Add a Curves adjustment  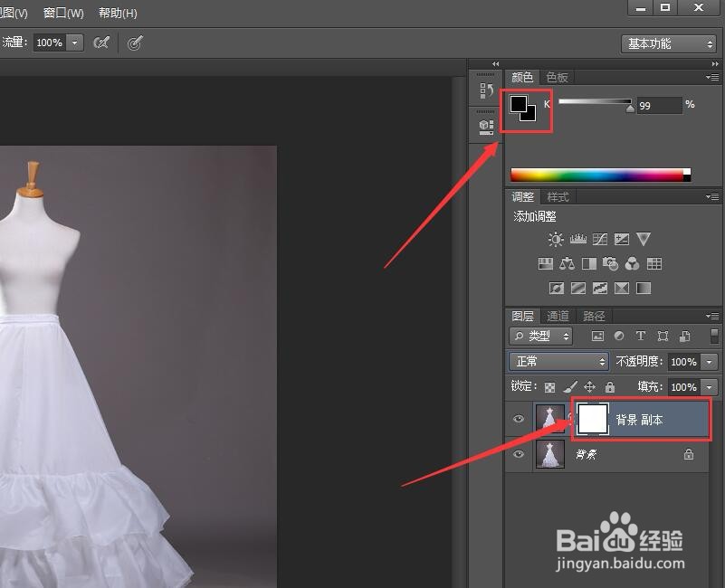point(600,239)
